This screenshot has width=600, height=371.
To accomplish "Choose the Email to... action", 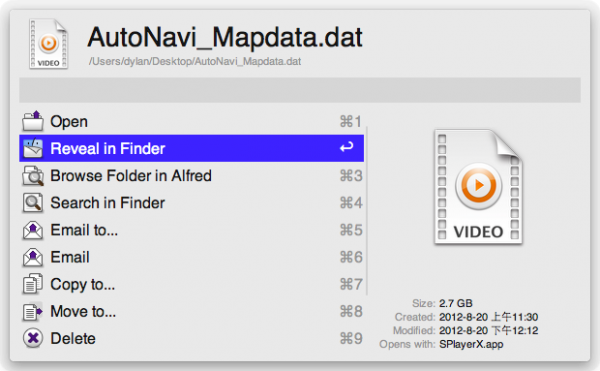I will 191,230.
